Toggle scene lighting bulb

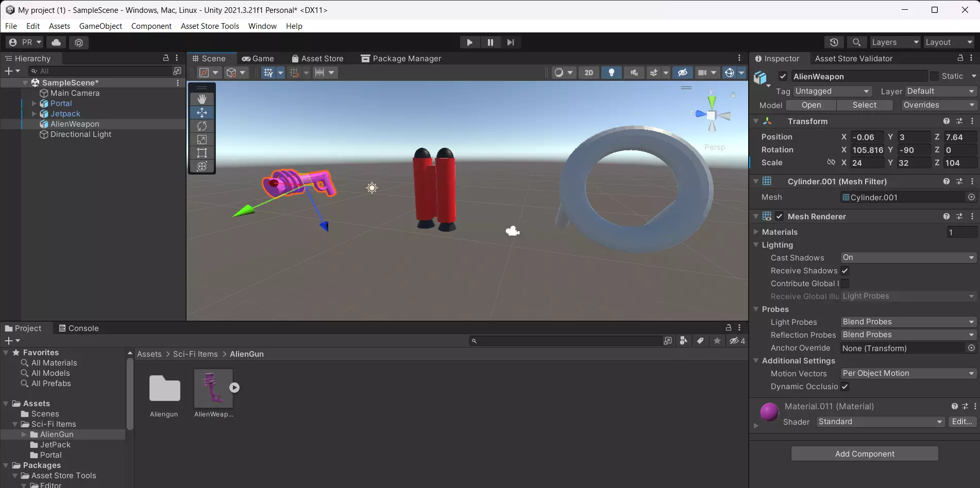pos(611,73)
